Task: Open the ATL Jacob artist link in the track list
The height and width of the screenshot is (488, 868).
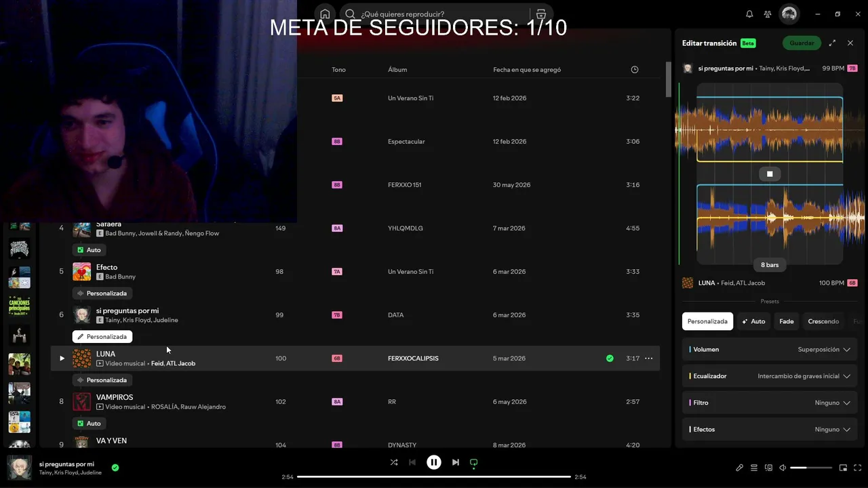Action: coord(181,363)
